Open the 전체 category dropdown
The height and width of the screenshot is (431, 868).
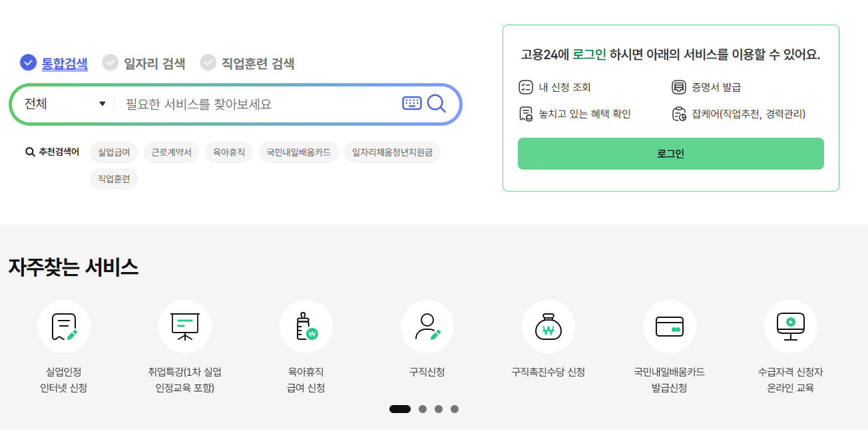[61, 104]
